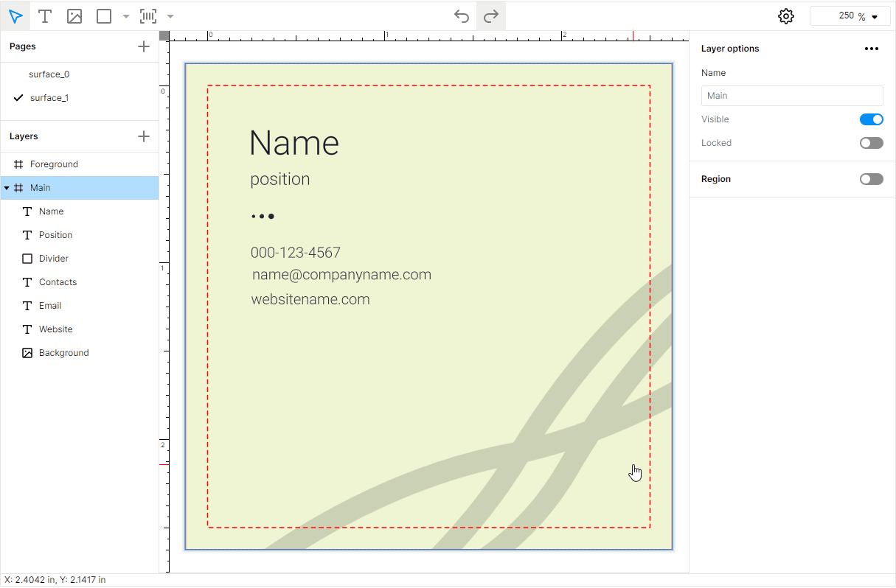Click the Layer options heading
The width and height of the screenshot is (896, 588).
[730, 49]
